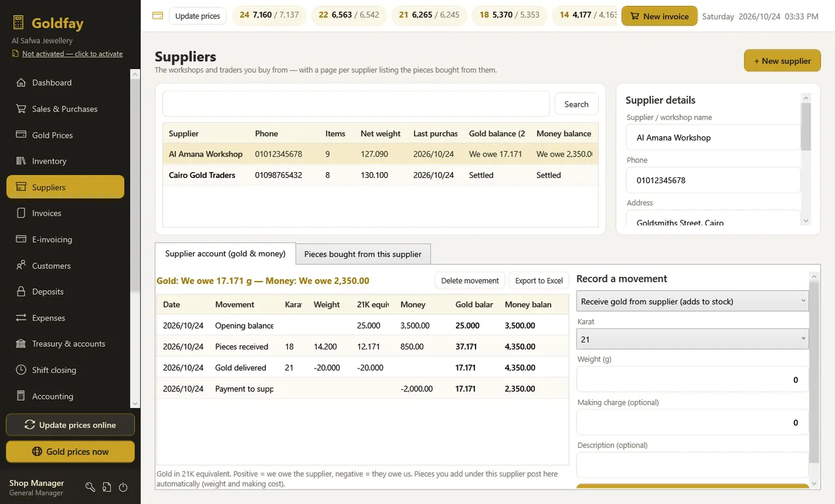
Task: Click the key icon beside Shop Manager
Action: tap(91, 487)
